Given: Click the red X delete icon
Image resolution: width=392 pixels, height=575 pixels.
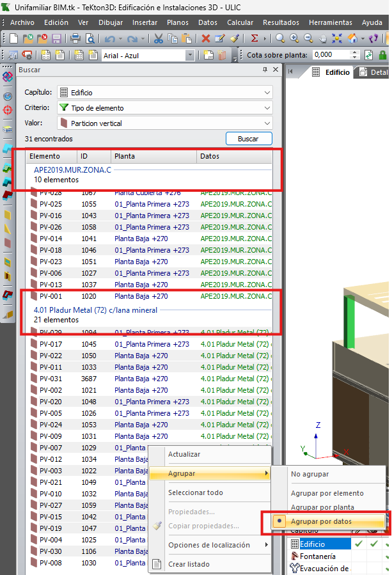Looking at the screenshot, I should [205, 38].
